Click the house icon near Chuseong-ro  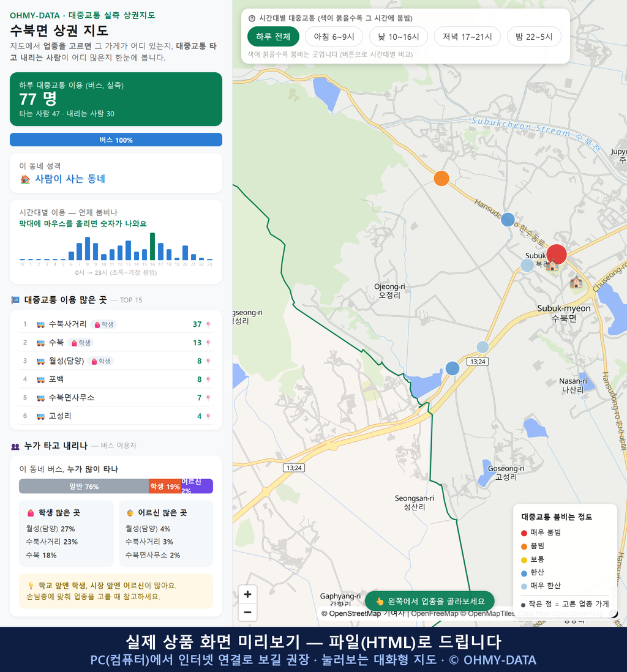[576, 282]
